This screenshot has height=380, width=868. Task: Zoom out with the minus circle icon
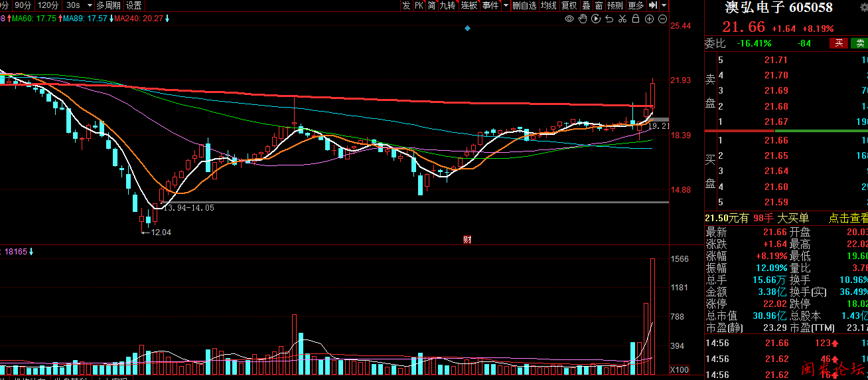point(662,19)
